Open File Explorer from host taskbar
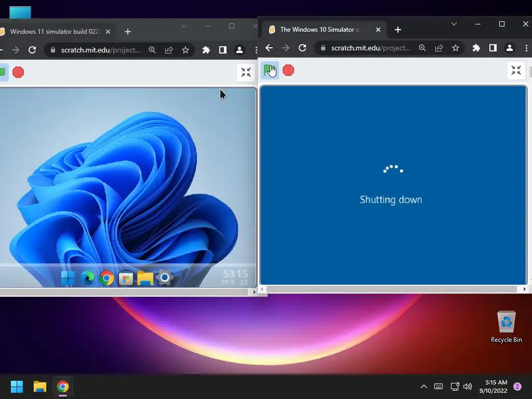The height and width of the screenshot is (399, 532). coord(39,387)
